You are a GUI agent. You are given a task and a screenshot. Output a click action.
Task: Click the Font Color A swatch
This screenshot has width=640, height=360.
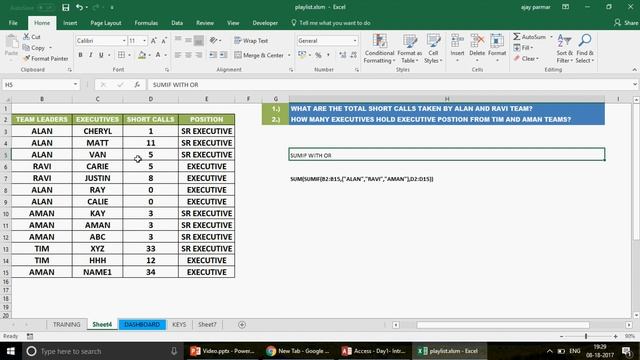pyautogui.click(x=158, y=55)
